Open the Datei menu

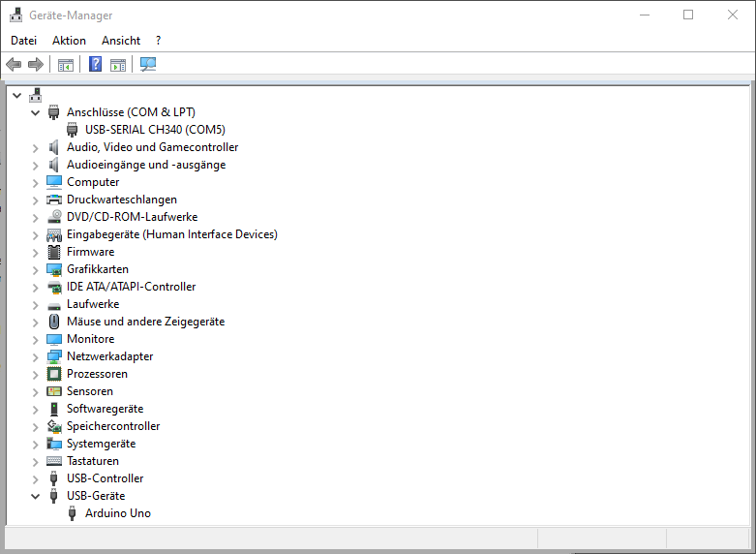[23, 41]
